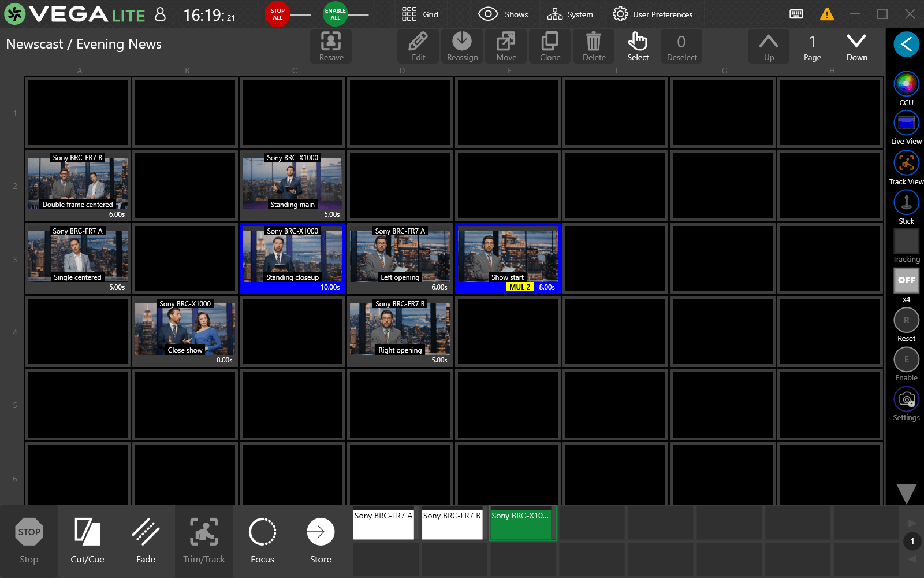Click the on-screen keyboard icon
This screenshot has height=578, width=924.
(x=796, y=14)
